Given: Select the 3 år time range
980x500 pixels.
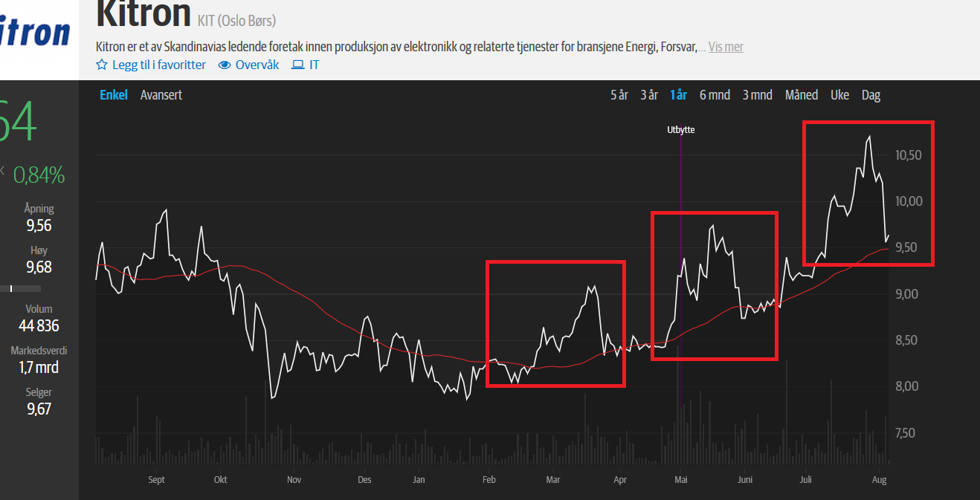Looking at the screenshot, I should pos(649,94).
